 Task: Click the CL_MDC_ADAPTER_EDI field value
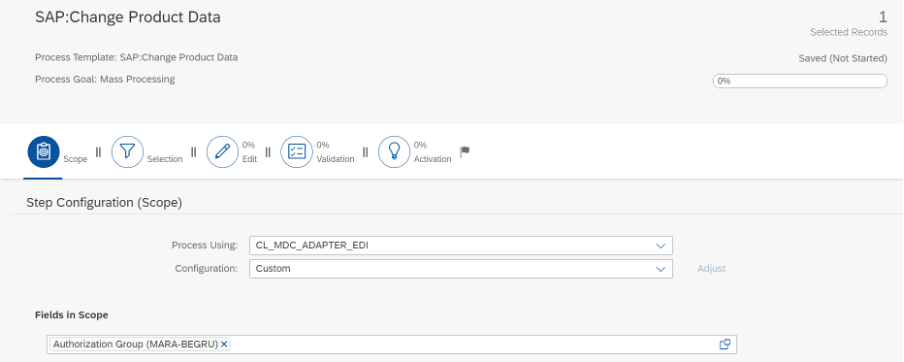pyautogui.click(x=312, y=246)
